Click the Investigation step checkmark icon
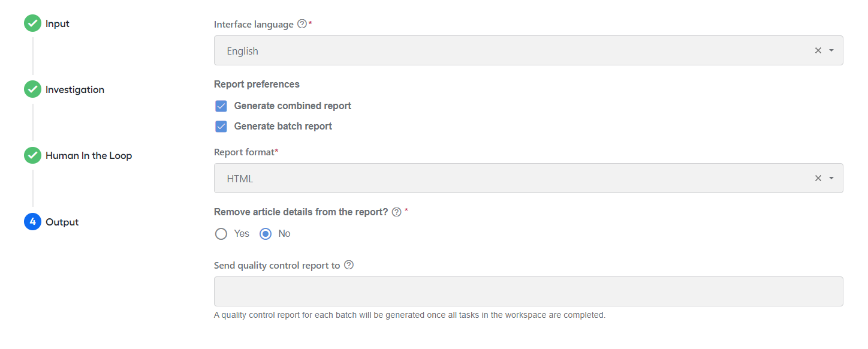This screenshot has width=868, height=349. click(32, 89)
